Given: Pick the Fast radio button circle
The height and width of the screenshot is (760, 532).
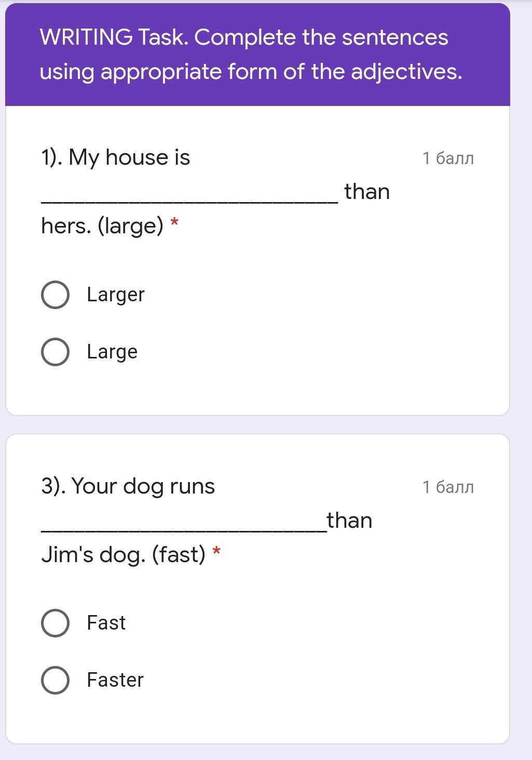Looking at the screenshot, I should (55, 623).
